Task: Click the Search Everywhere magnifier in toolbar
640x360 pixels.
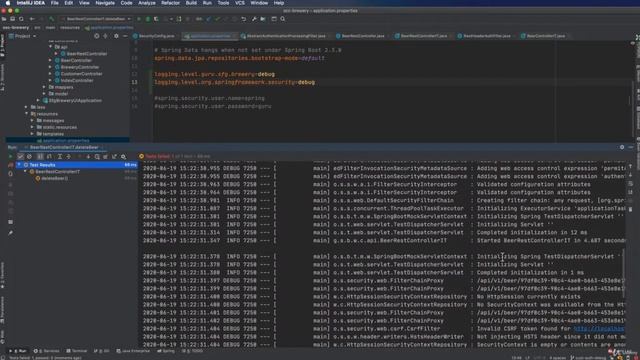Action: (x=283, y=19)
